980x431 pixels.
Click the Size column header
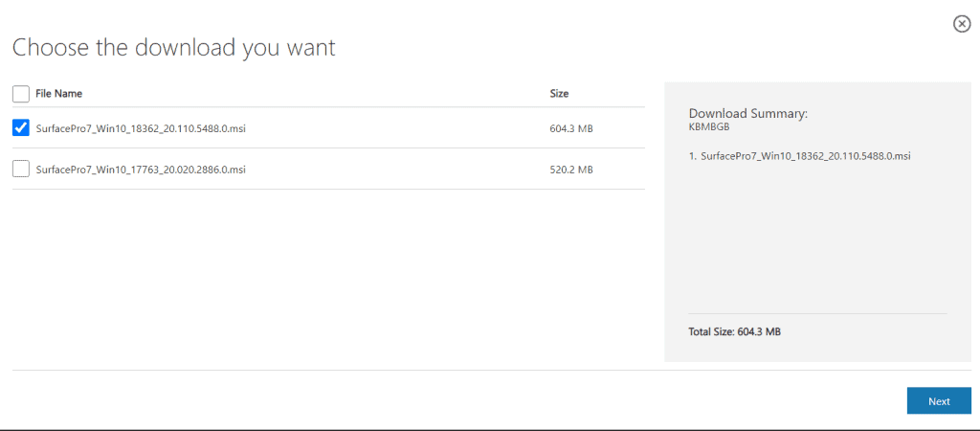pyautogui.click(x=559, y=94)
